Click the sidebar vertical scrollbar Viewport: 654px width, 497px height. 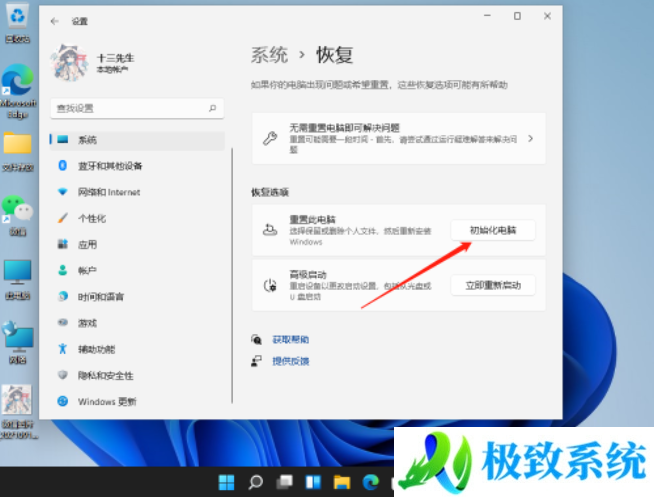tap(232, 275)
